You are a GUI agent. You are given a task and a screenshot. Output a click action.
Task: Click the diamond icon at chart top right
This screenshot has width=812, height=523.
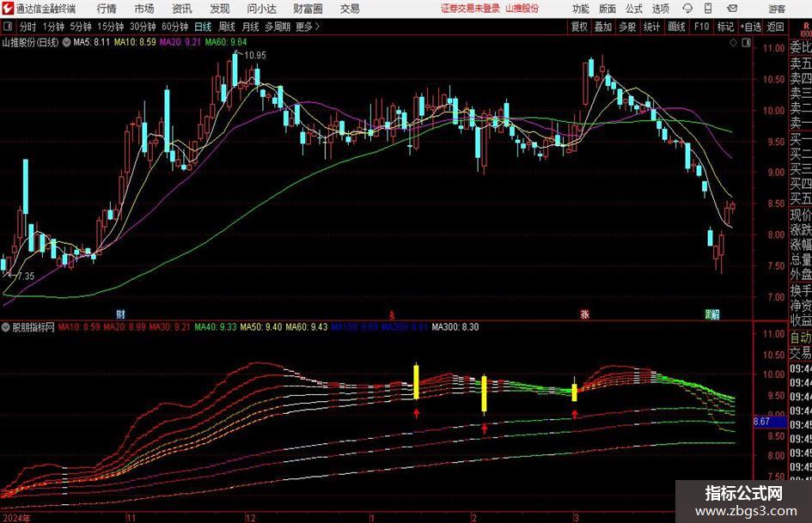[733, 43]
